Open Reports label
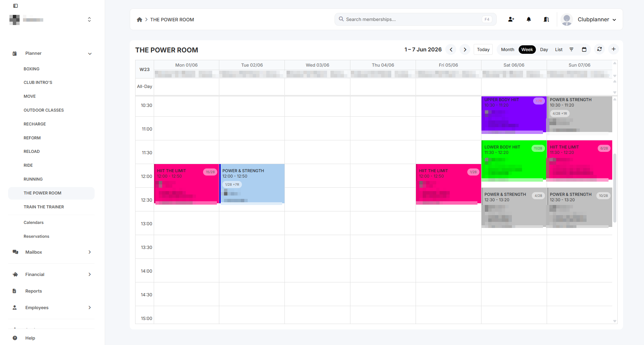644x345 pixels. 33,291
